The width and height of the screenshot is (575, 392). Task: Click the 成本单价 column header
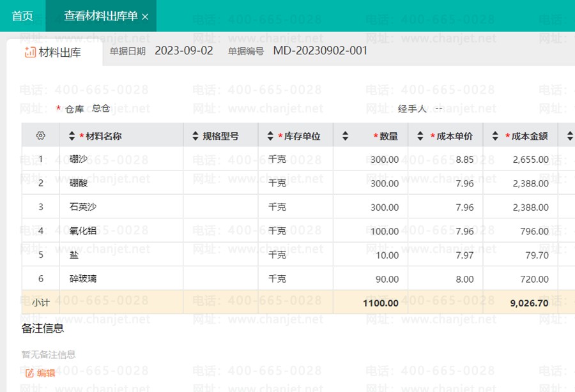click(x=454, y=136)
